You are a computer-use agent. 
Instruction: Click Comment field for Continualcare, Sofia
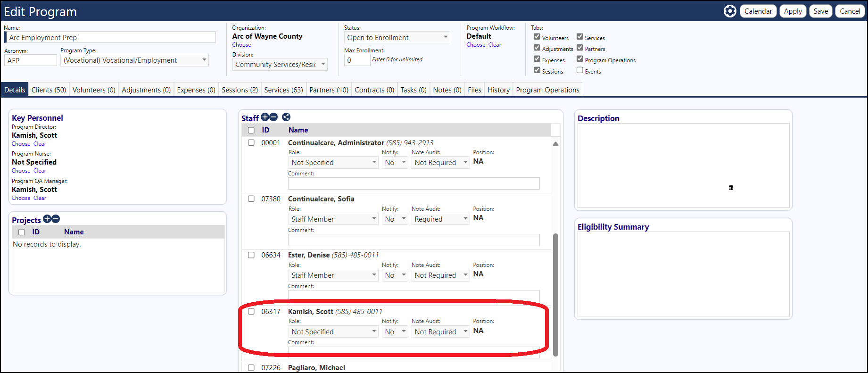[414, 240]
